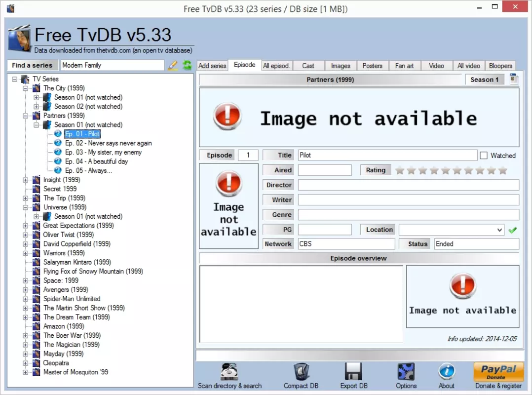The width and height of the screenshot is (532, 395).
Task: Select Spider-Man Unlimited in the tree
Action: [72, 299]
